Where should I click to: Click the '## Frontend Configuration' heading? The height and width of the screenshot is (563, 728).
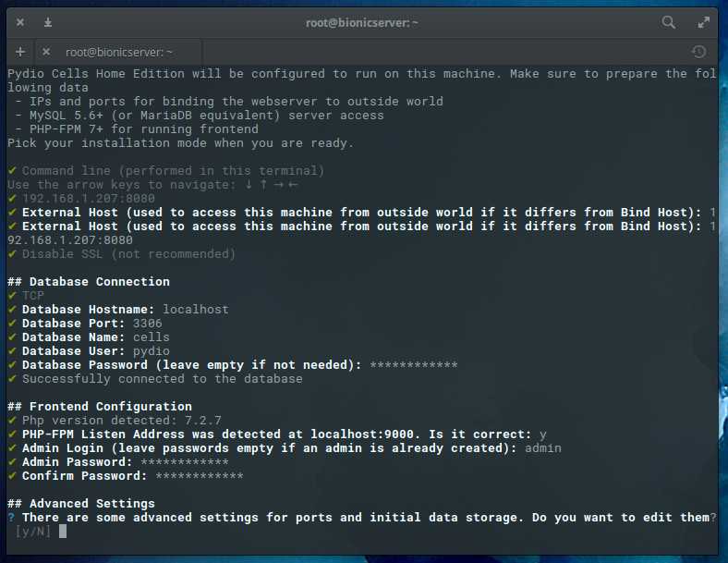[x=100, y=407]
